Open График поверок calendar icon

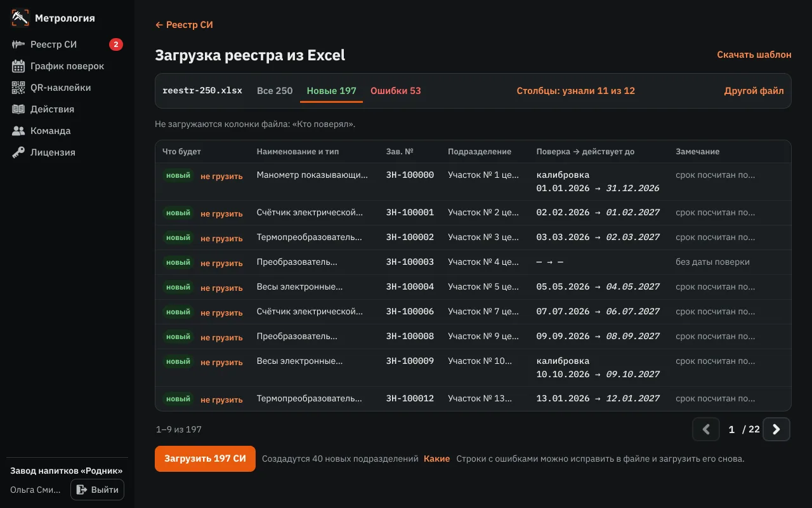[x=18, y=66]
